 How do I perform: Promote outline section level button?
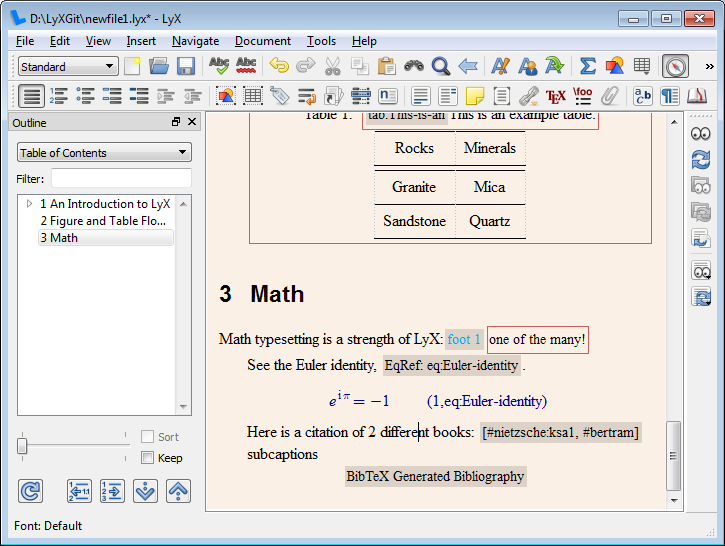tap(79, 491)
